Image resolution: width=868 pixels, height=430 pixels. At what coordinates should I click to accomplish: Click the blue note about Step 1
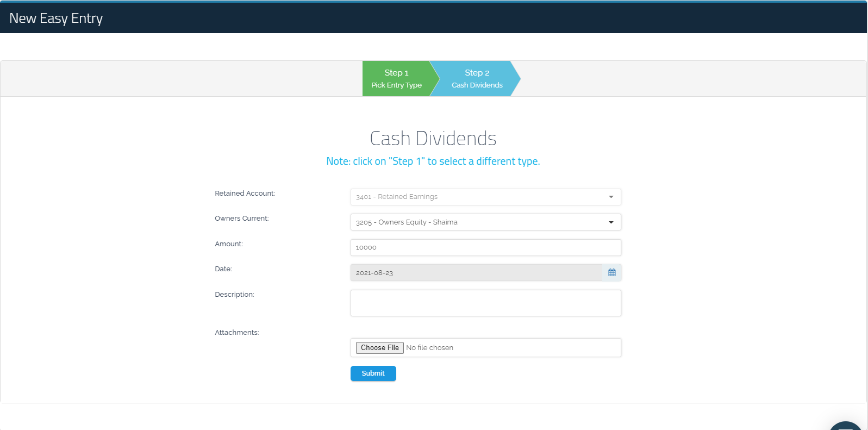click(433, 161)
